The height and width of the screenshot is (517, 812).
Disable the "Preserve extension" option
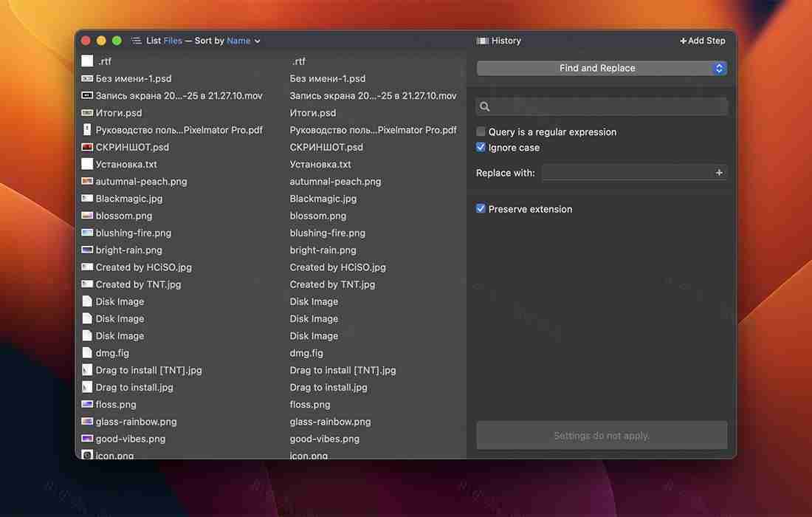coord(481,208)
